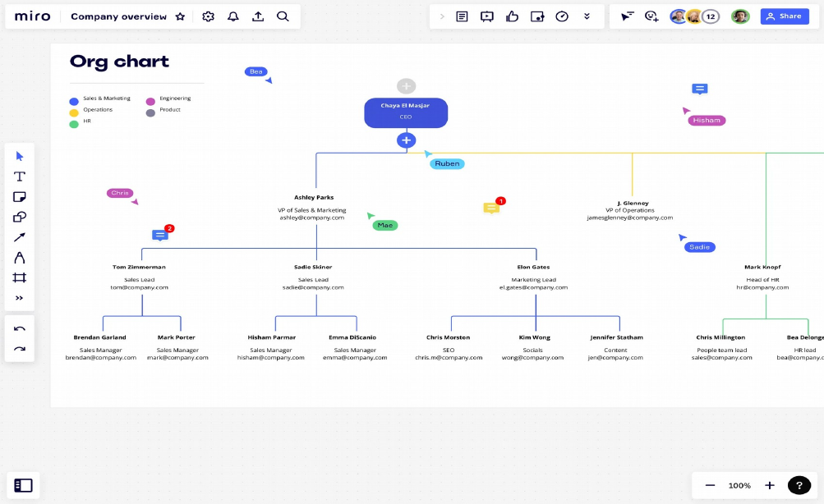The image size is (824, 504).
Task: Open the Company overview board title
Action: [x=118, y=16]
